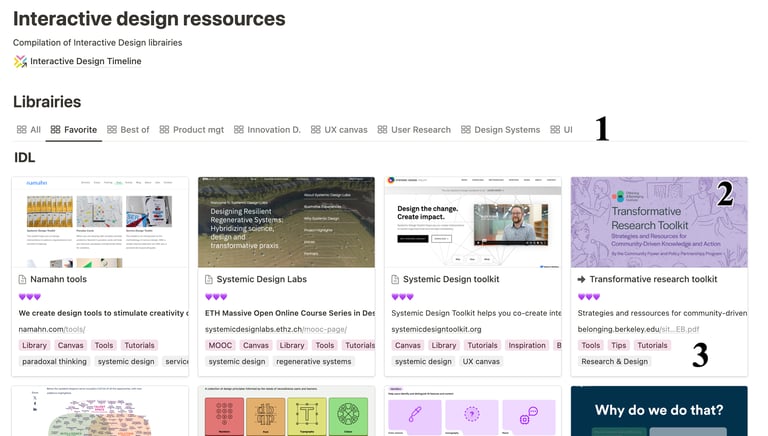The image size is (768, 436).
Task: Open the Systemic Design Labs cover image
Action: 287,222
